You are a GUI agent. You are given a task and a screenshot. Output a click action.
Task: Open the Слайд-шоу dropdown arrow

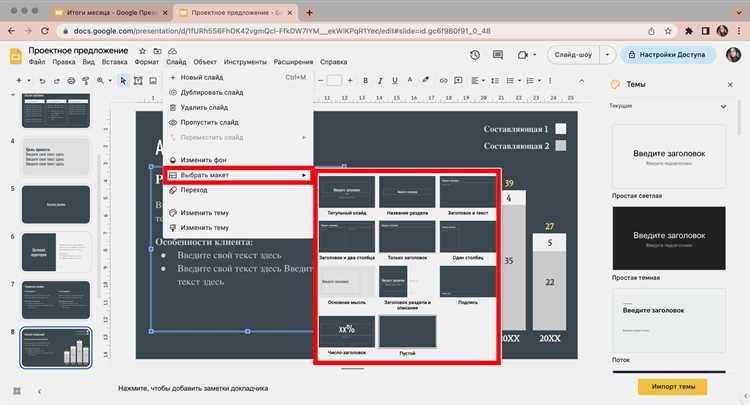(x=607, y=55)
